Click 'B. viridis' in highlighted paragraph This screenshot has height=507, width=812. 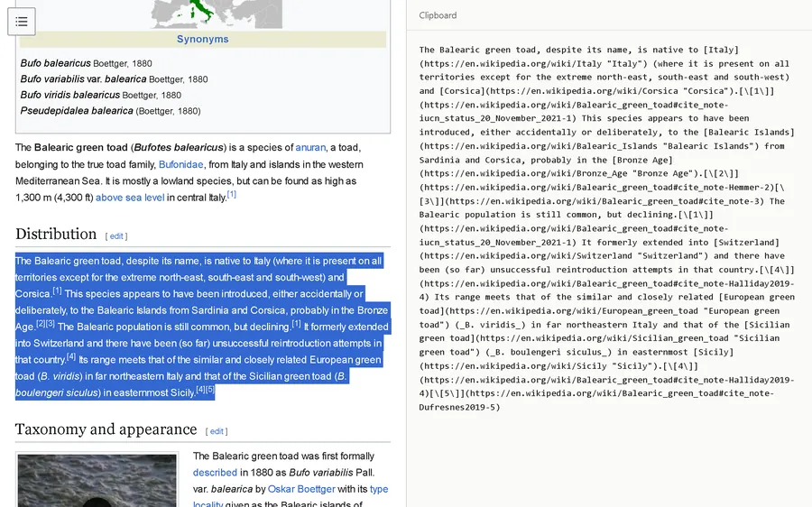(60, 376)
